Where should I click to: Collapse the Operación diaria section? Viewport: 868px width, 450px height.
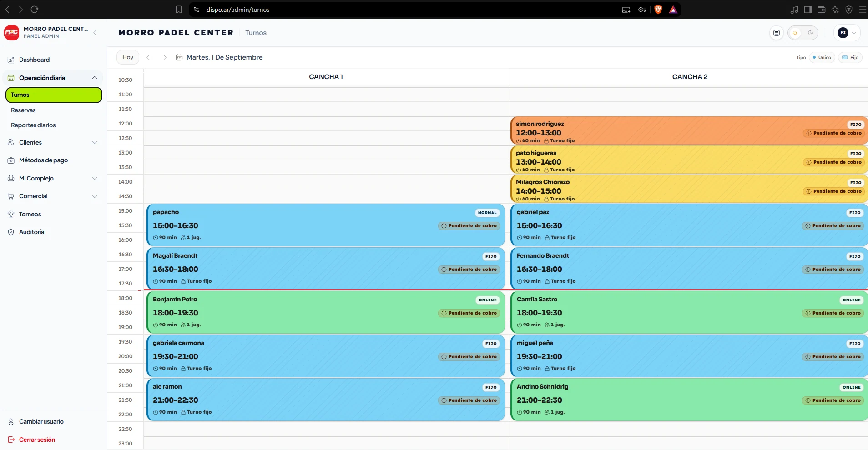coord(95,78)
